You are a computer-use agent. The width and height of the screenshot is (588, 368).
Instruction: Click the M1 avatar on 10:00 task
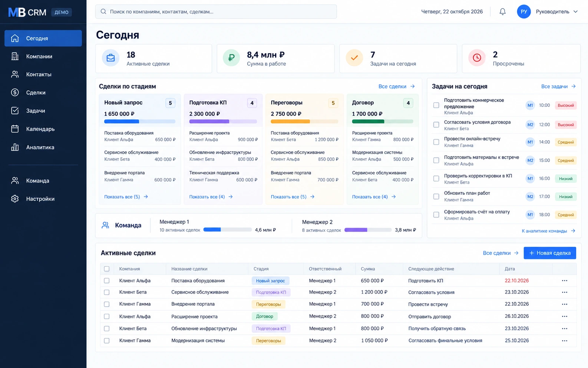click(530, 105)
